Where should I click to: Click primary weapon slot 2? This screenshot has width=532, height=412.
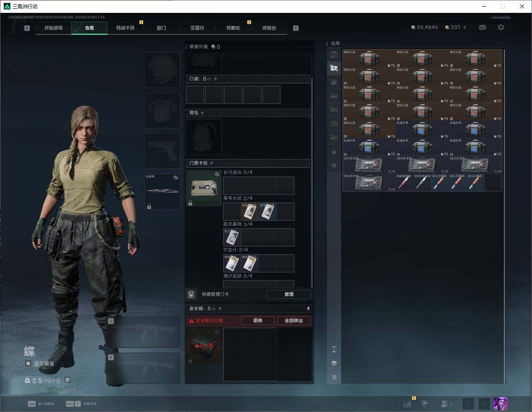click(x=144, y=368)
